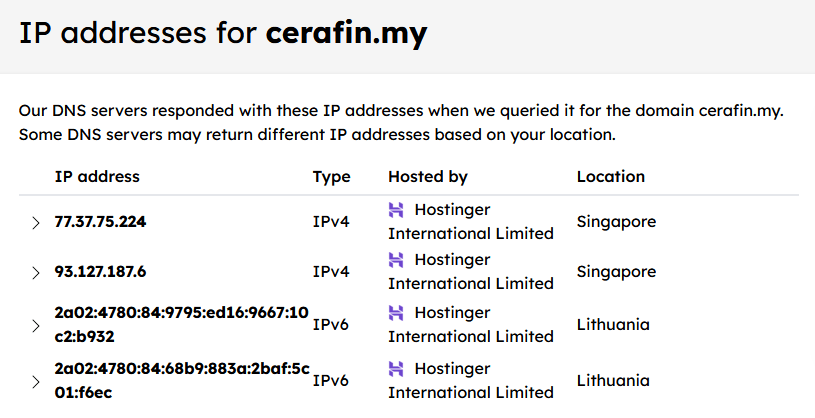The height and width of the screenshot is (418, 815).
Task: Click Hostinger logo in the 77.37.75.224 row
Action: [x=397, y=210]
